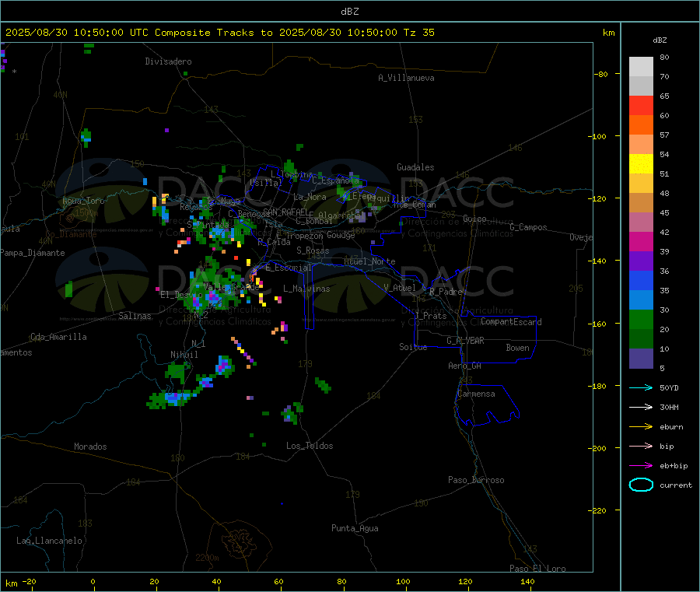Click the Paso_El_Loro map label
700x592 pixels.
[538, 569]
